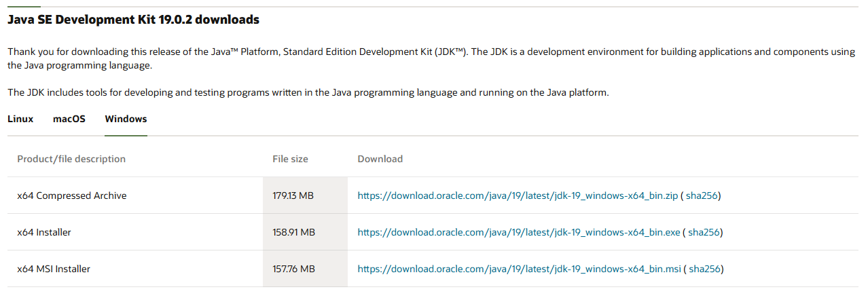Viewport: 868px width, 298px height.
Task: Switch to the Linux tab
Action: click(20, 119)
